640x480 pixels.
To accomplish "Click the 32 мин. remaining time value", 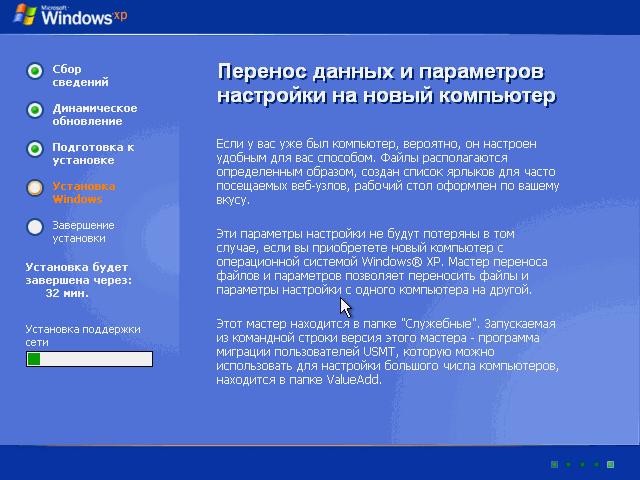I will pos(67,293).
